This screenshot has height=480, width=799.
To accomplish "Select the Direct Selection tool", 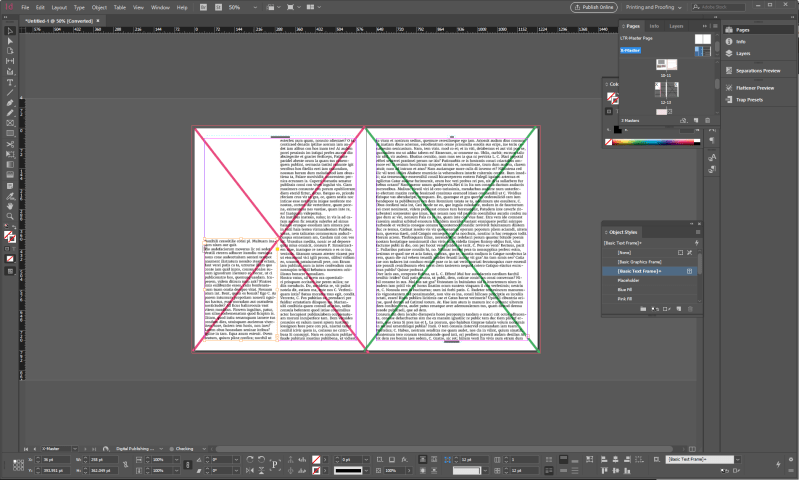I will 10,41.
